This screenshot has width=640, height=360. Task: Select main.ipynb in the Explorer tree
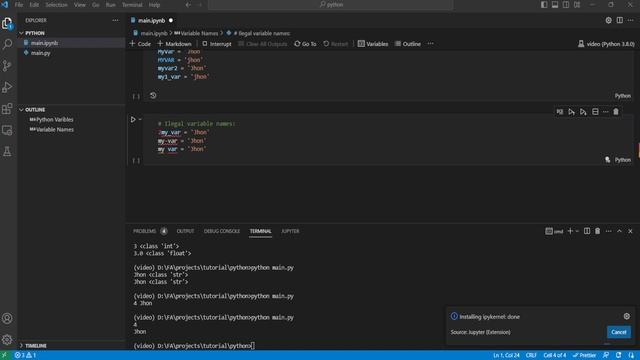pyautogui.click(x=44, y=43)
